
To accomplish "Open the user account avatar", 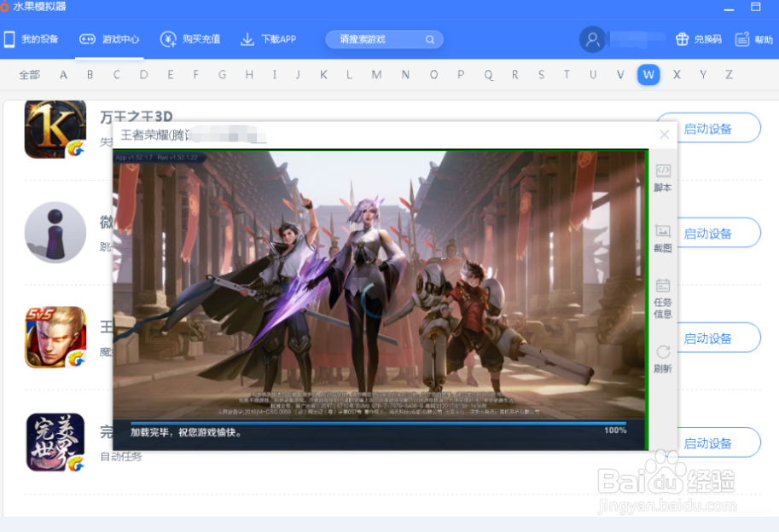I will point(592,39).
